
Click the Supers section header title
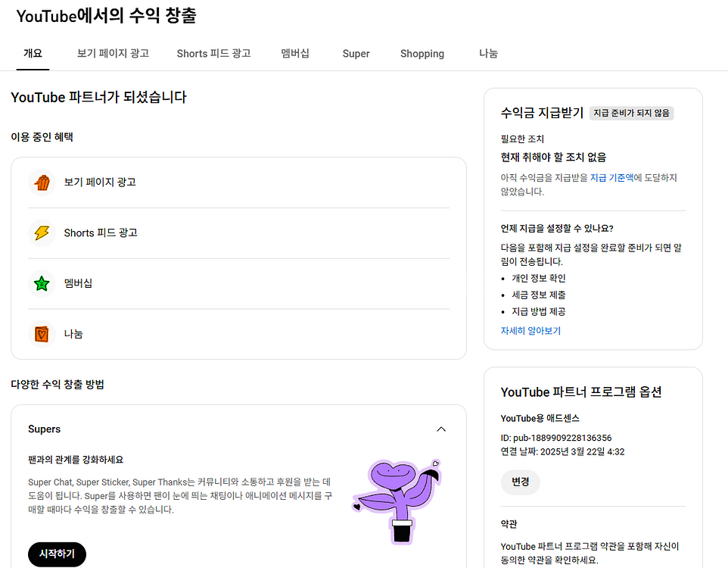pyautogui.click(x=44, y=429)
